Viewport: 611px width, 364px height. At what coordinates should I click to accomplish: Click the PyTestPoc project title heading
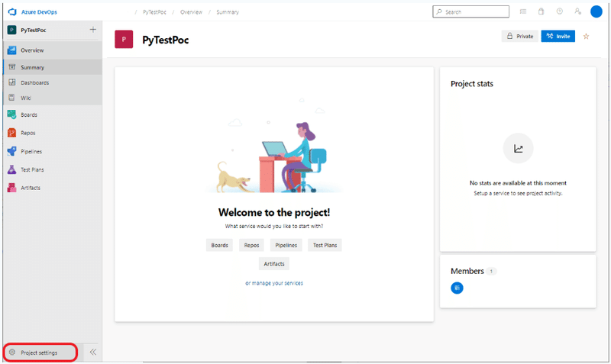(166, 40)
